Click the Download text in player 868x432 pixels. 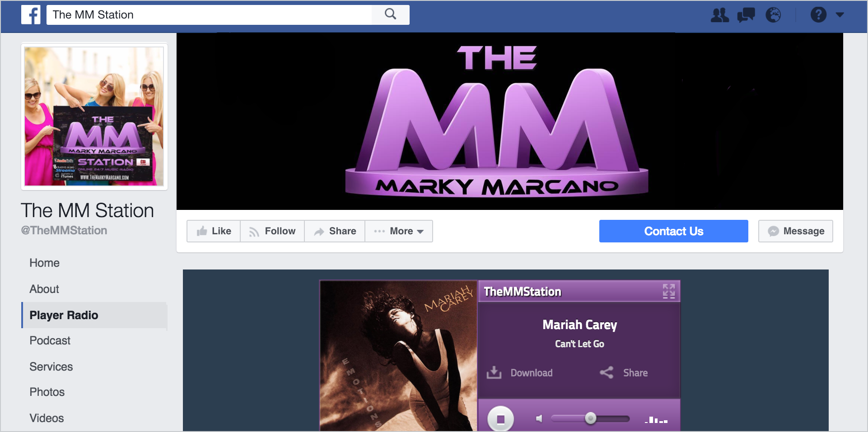tap(532, 373)
